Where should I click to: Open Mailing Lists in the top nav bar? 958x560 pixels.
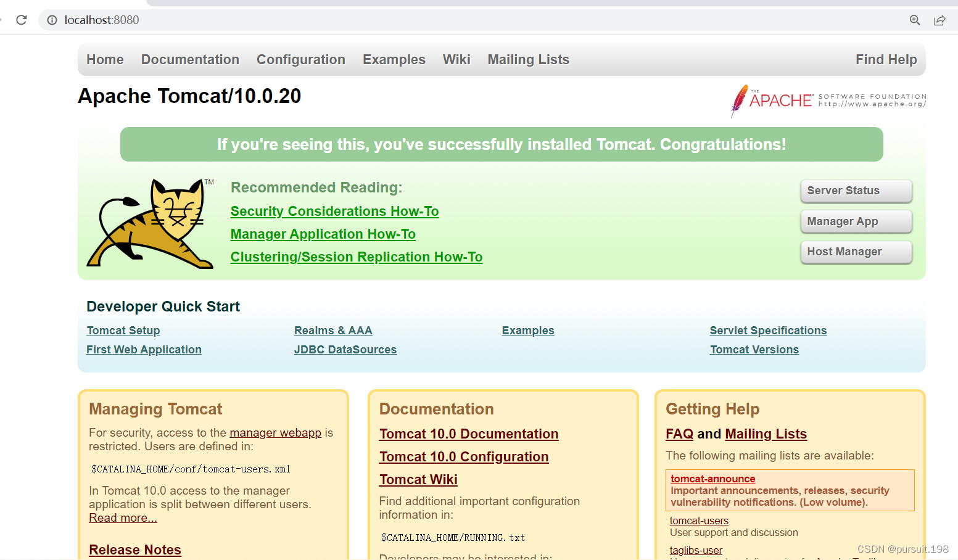529,60
